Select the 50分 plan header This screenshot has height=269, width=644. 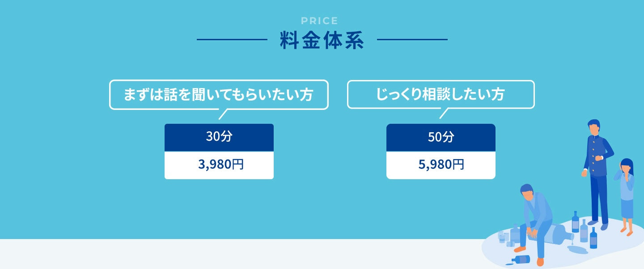point(441,138)
